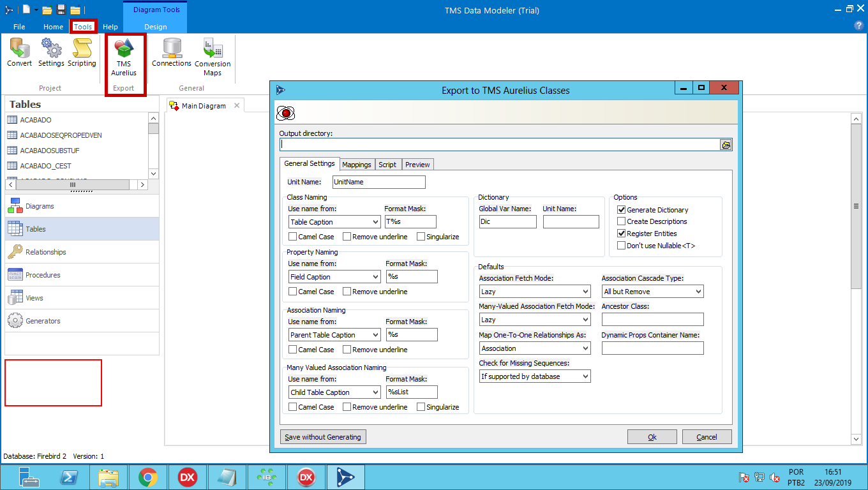
Task: Open database Connections
Action: click(x=172, y=52)
